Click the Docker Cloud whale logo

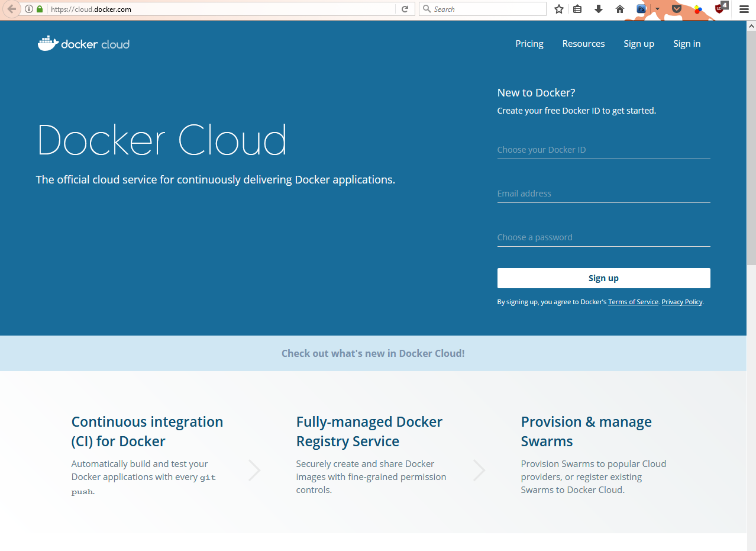(83, 43)
